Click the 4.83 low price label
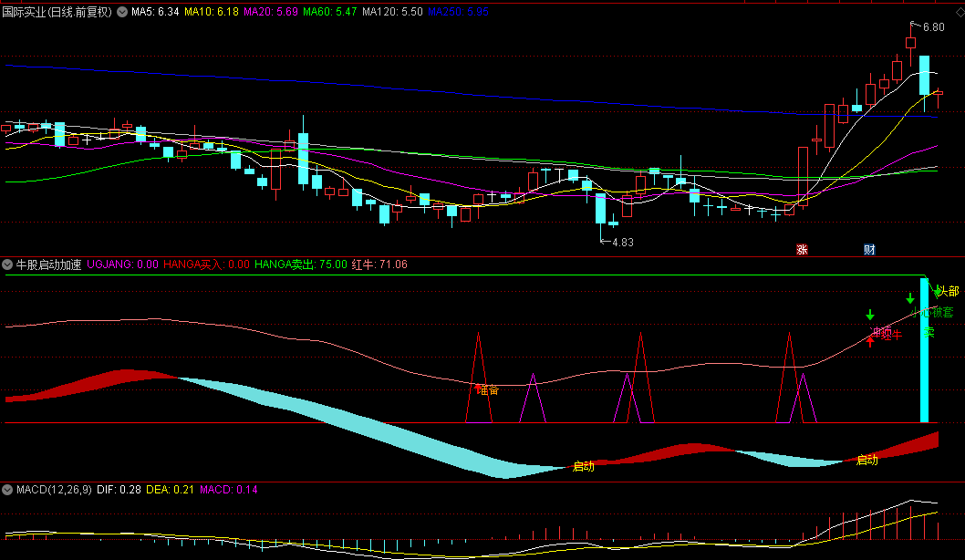Viewport: 965px width, 560px height. pyautogui.click(x=623, y=243)
